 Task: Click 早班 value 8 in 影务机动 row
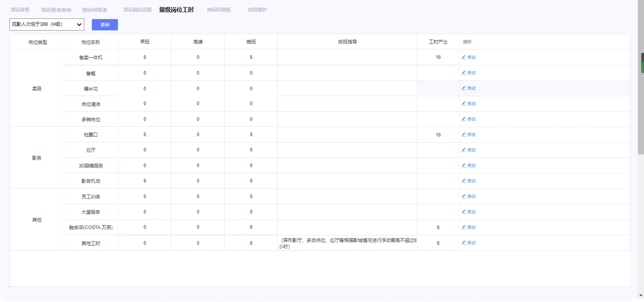[145, 181]
